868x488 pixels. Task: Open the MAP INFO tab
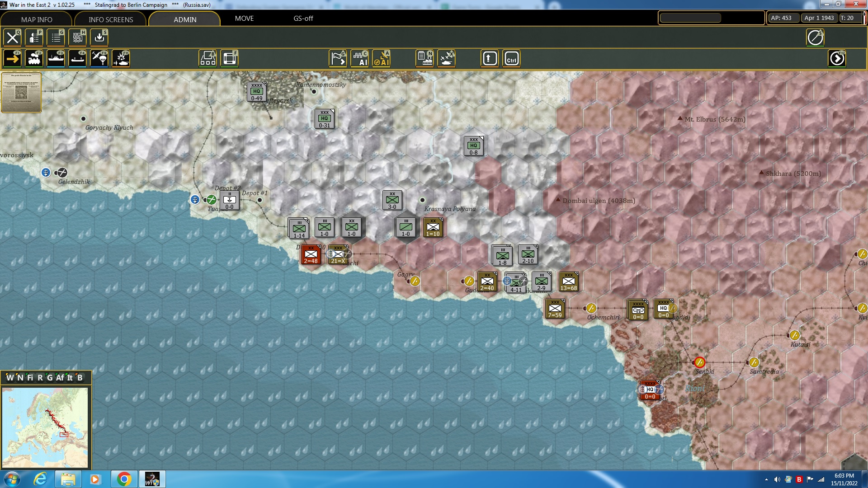pyautogui.click(x=36, y=19)
